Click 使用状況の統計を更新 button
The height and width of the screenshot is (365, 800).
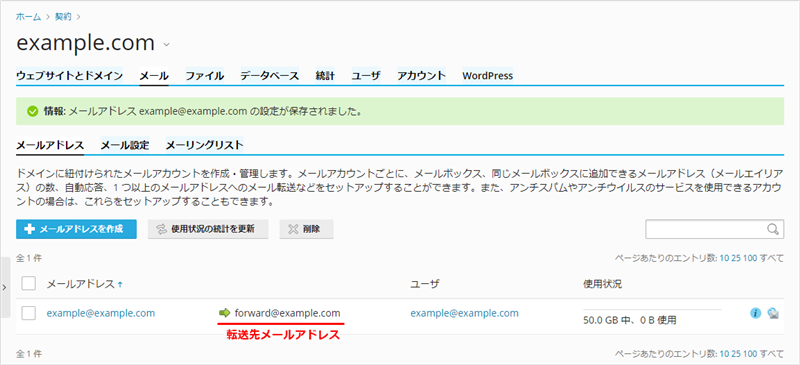click(x=208, y=229)
